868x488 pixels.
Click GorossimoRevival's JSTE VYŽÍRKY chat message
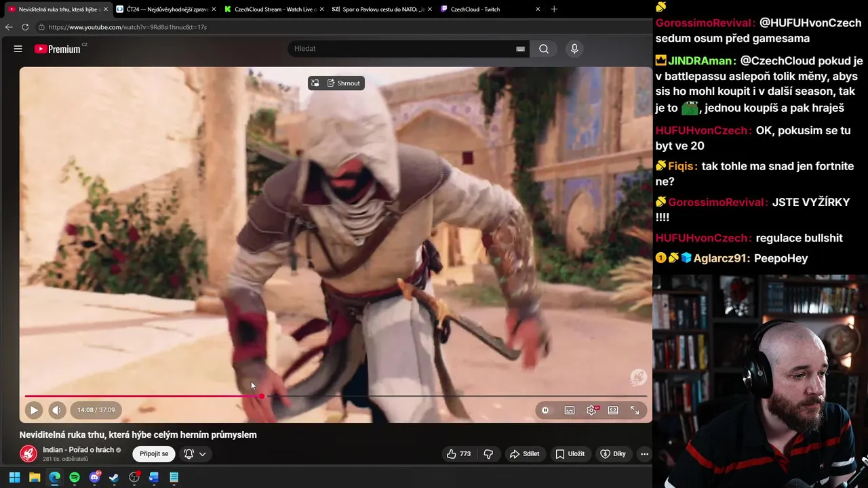[751, 209]
